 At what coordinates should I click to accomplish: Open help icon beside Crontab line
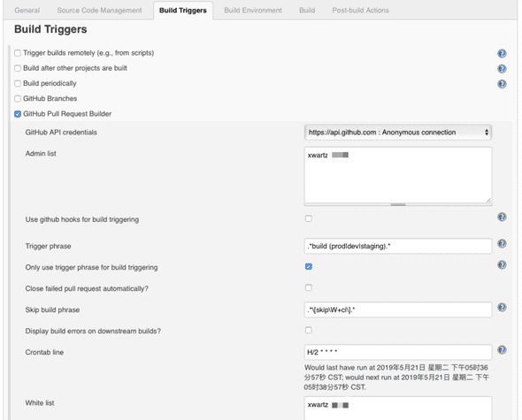502,350
